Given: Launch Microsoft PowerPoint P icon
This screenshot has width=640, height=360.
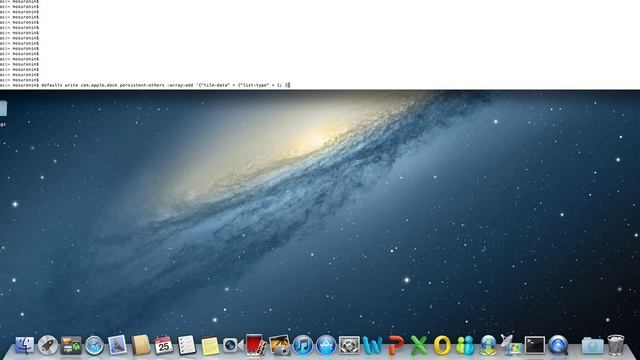Looking at the screenshot, I should pos(396,345).
